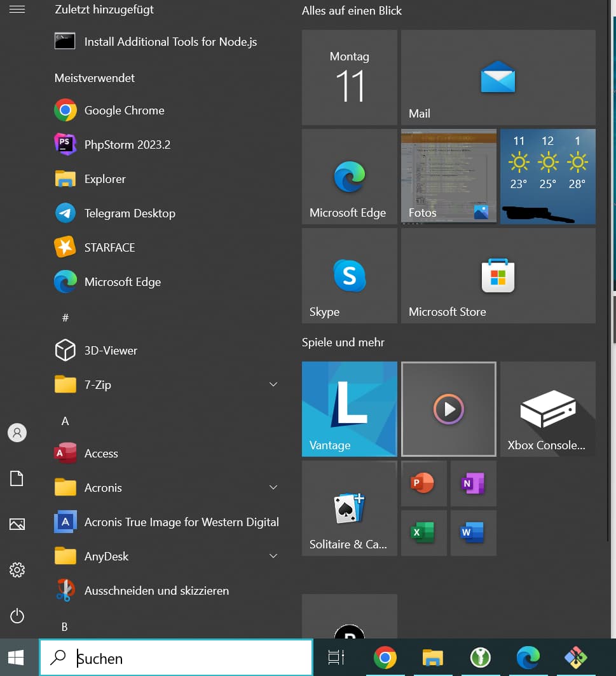Open the OneNote tile
This screenshot has width=616, height=676.
pyautogui.click(x=473, y=483)
